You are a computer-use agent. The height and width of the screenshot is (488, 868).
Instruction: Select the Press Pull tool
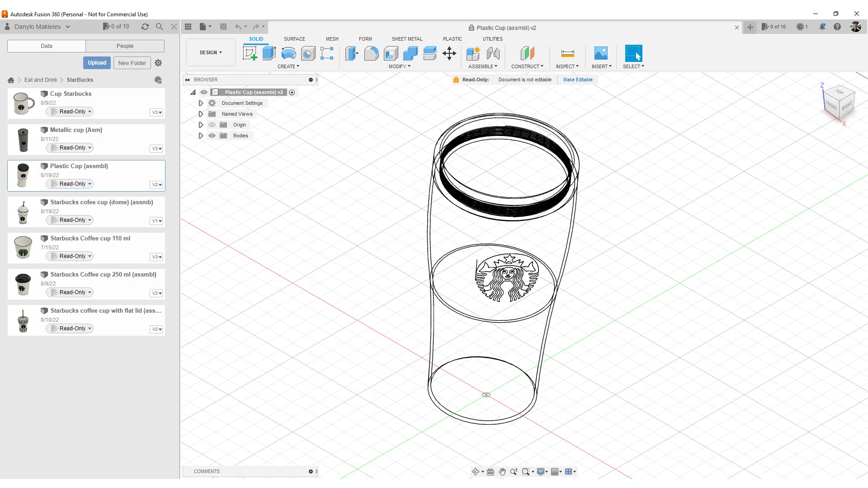tap(352, 53)
